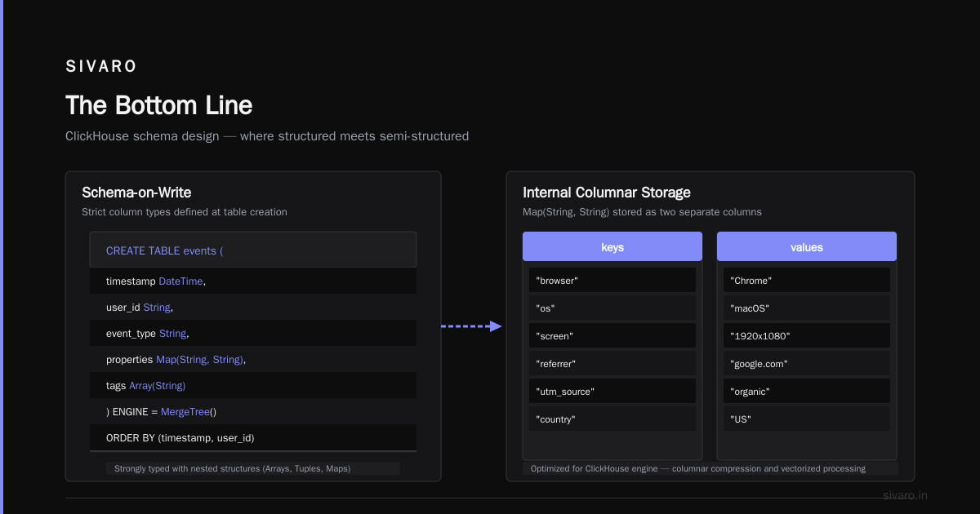Select the "utm_source" key cell
Screen dimensions: 980x514
(x=612, y=391)
